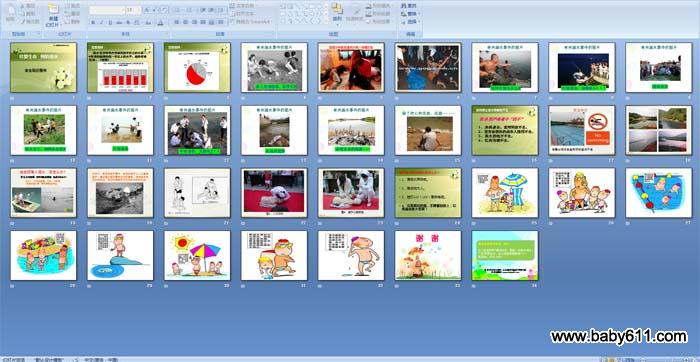Select the no swimming sign slide thumbnail
This screenshot has height=362, width=700.
(582, 130)
